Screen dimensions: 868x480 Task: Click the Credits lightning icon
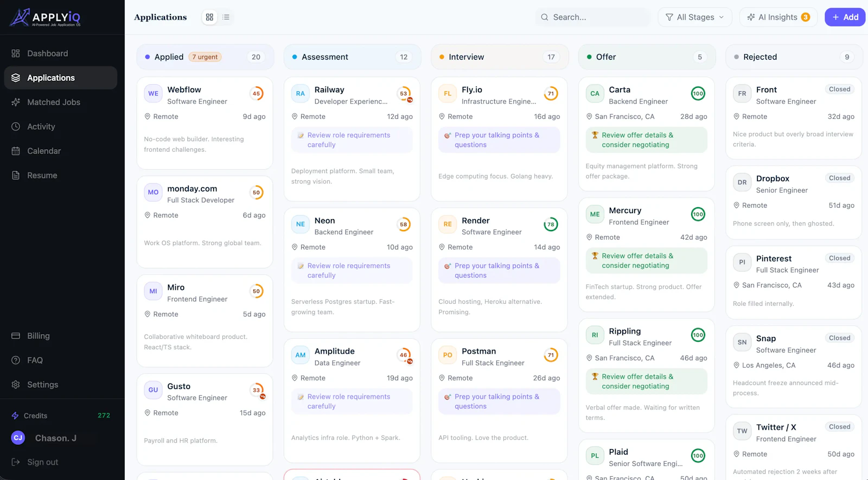coord(15,415)
